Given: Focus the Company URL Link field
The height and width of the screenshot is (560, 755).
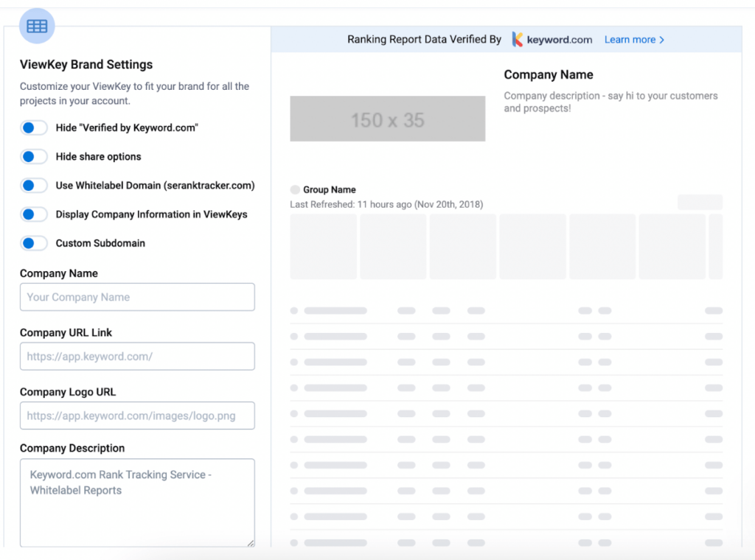Looking at the screenshot, I should [x=137, y=356].
